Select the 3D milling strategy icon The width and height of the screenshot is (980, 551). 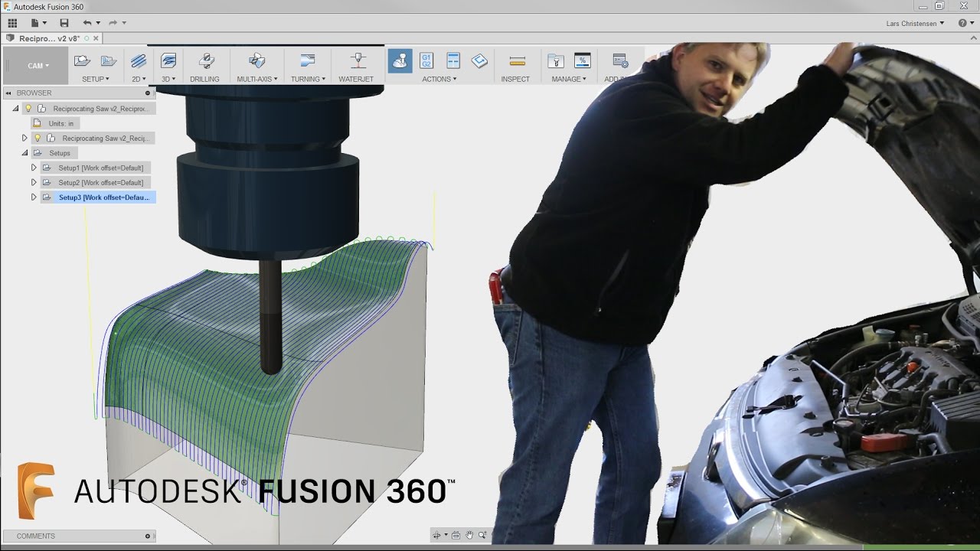168,60
